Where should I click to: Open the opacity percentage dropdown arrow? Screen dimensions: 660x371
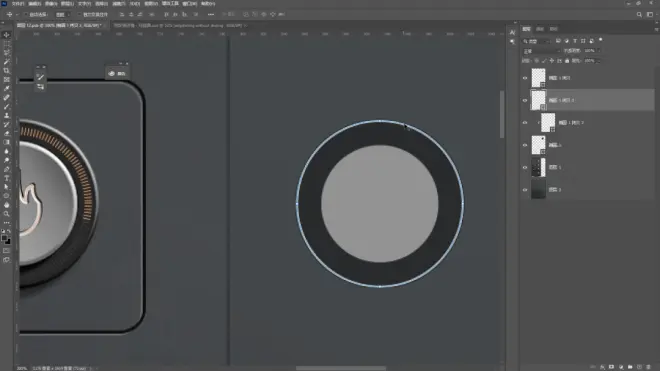(599, 51)
